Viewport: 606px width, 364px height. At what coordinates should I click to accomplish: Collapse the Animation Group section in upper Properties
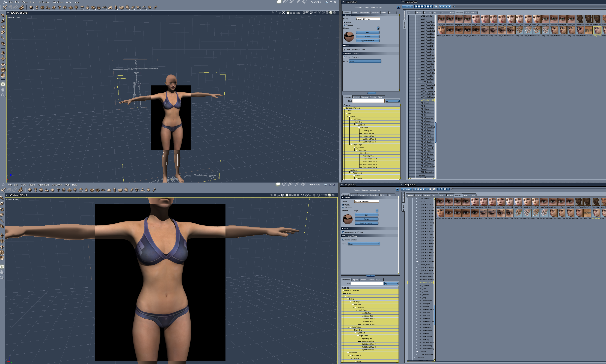coord(344,53)
